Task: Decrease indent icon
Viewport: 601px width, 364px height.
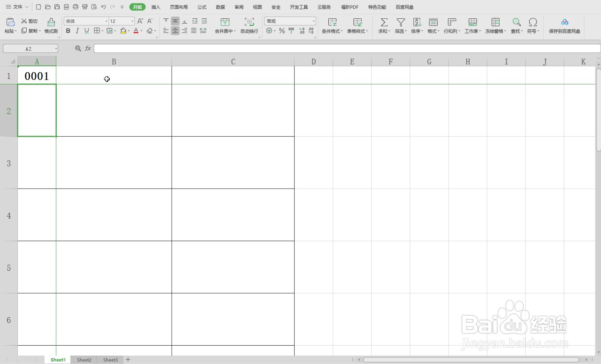Action: [195, 21]
